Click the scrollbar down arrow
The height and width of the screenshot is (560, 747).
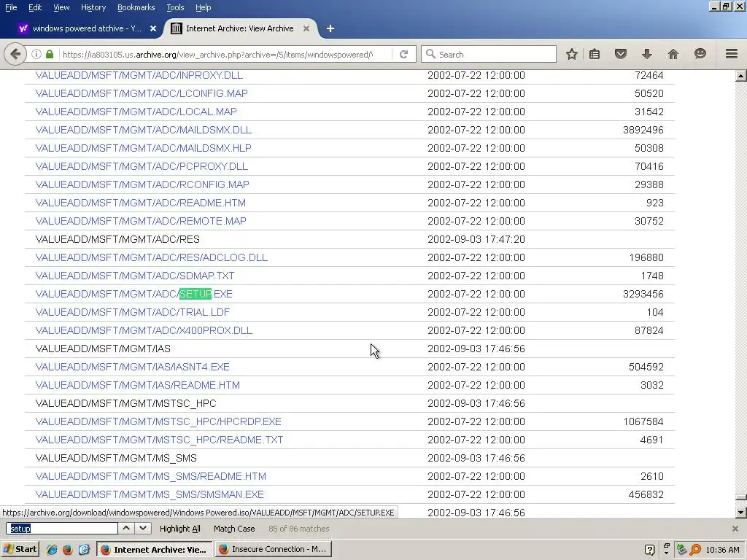pyautogui.click(x=740, y=513)
